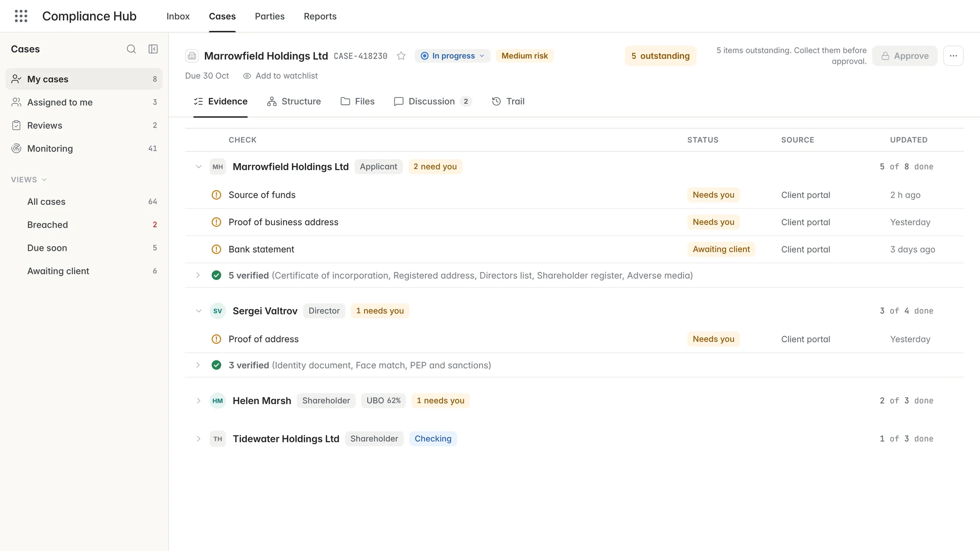Open the Reports nav item
Screen dimensions: 980x551
320,16
